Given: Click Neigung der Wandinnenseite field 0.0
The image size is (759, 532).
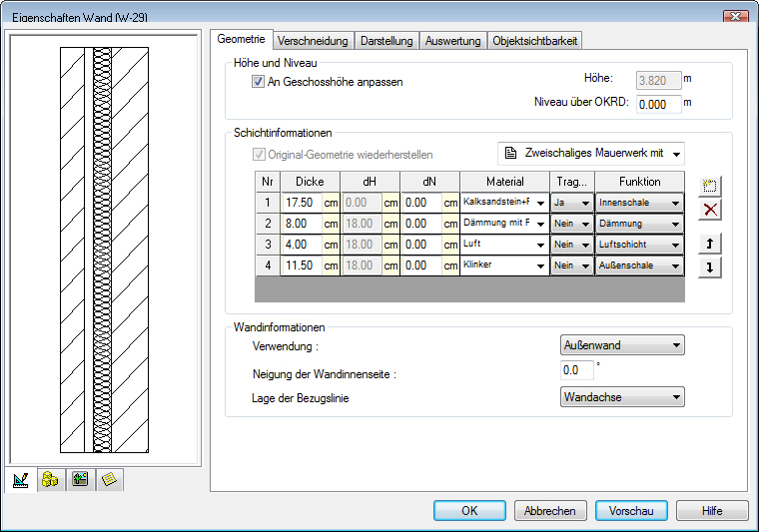Looking at the screenshot, I should (577, 370).
